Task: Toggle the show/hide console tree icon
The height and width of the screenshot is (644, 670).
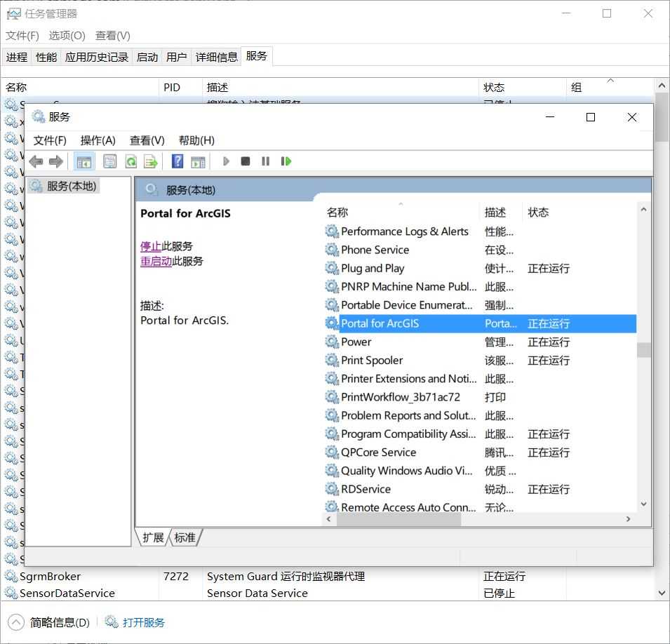Action: click(x=83, y=161)
